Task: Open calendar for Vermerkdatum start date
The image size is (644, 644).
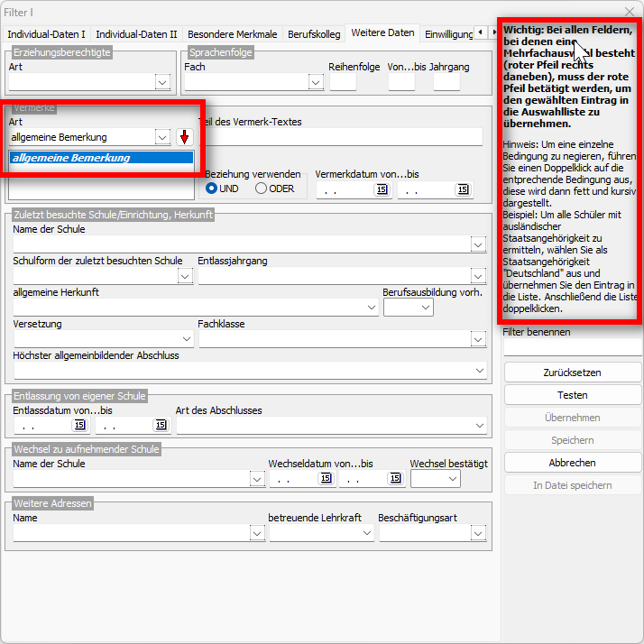Action: point(381,190)
